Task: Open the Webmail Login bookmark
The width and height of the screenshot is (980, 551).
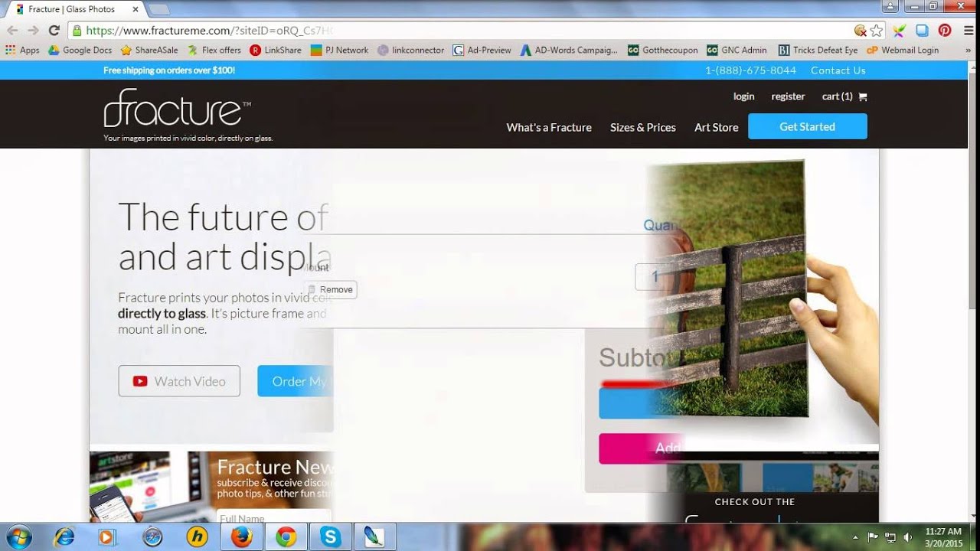Action: coord(903,50)
